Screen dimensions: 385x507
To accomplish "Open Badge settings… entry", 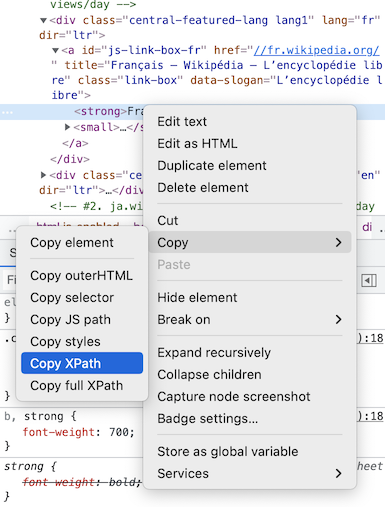I will [250, 418].
